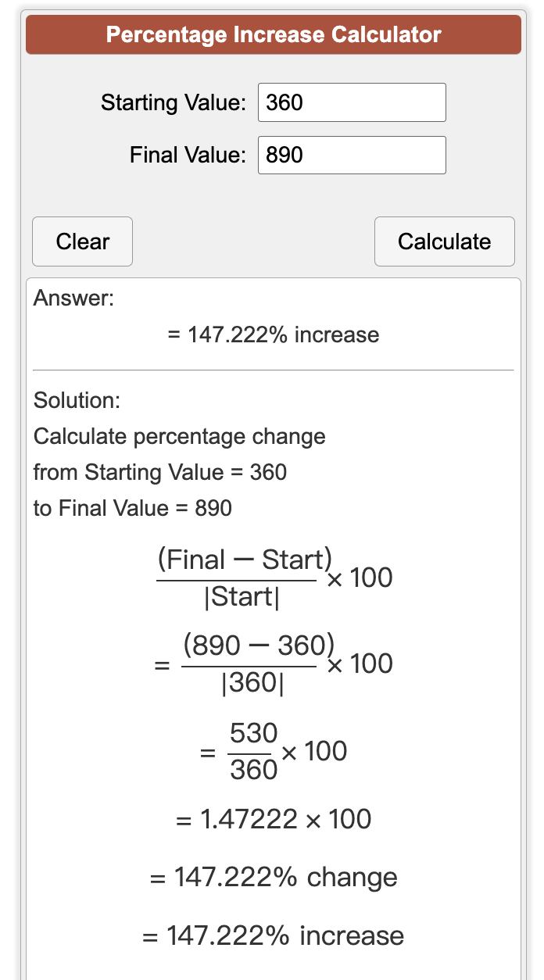Image resolution: width=544 pixels, height=980 pixels.
Task: Click the '147.222% change' result line
Action: coord(274,878)
